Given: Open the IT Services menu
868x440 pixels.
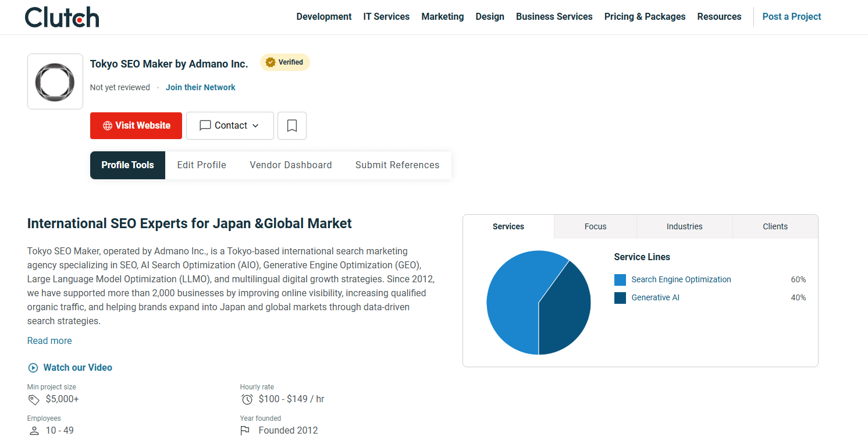Looking at the screenshot, I should click(386, 17).
